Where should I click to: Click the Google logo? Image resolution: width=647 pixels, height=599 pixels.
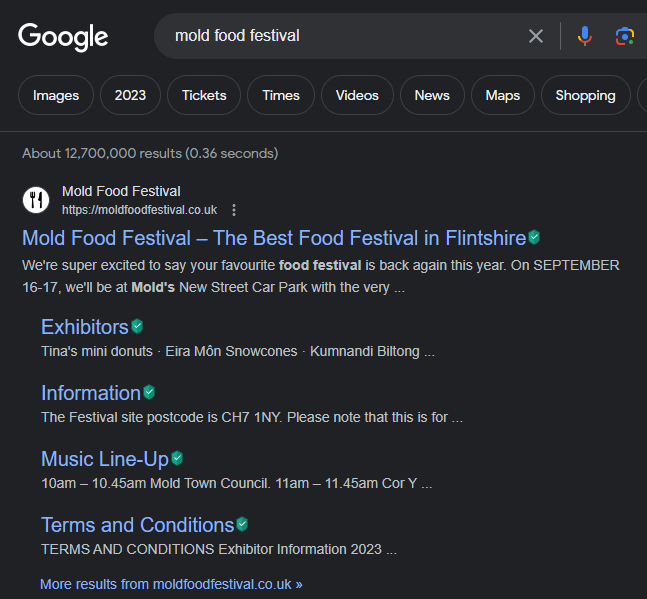(63, 37)
